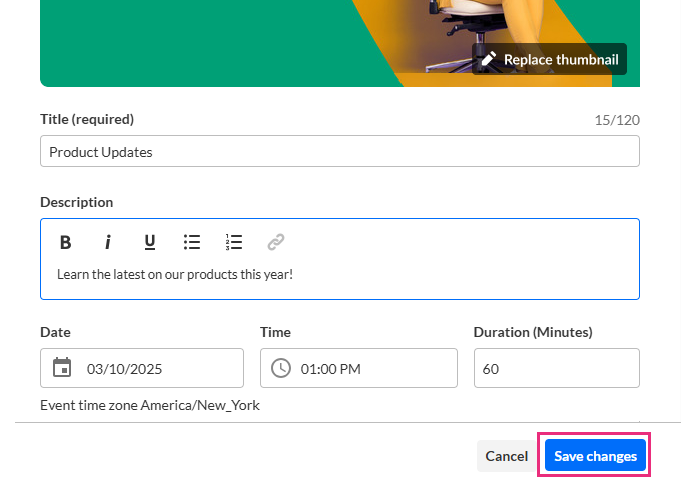Image resolution: width=681 pixels, height=483 pixels.
Task: Click the clock icon in Time field
Action: coord(281,368)
